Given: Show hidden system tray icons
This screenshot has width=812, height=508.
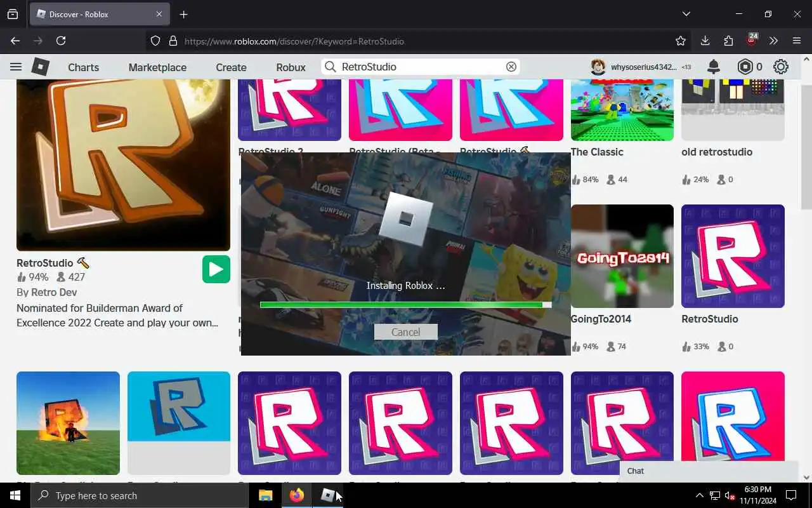Looking at the screenshot, I should point(700,495).
